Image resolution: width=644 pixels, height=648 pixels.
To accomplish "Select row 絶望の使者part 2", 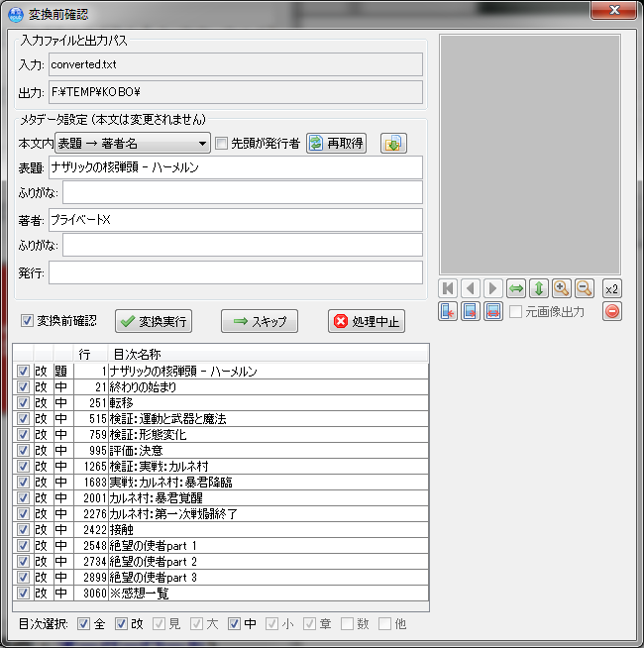I will [x=221, y=561].
